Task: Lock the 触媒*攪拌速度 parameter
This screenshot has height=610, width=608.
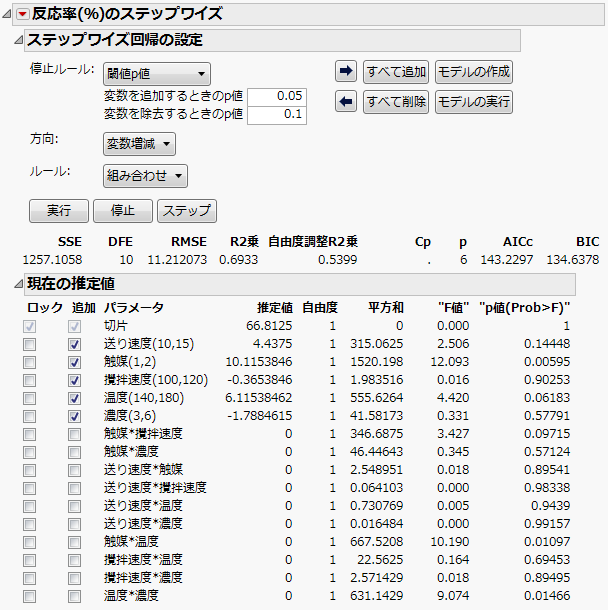Action: click(x=29, y=434)
